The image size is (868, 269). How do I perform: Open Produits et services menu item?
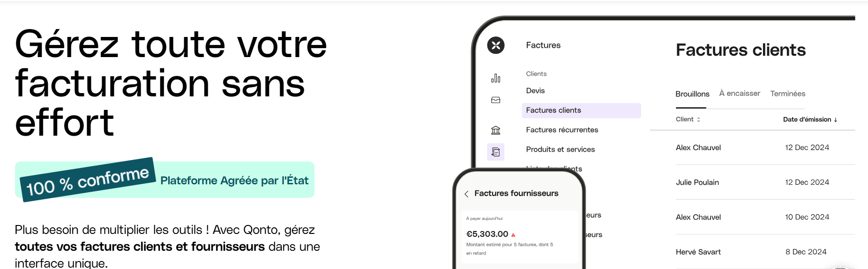coord(560,150)
